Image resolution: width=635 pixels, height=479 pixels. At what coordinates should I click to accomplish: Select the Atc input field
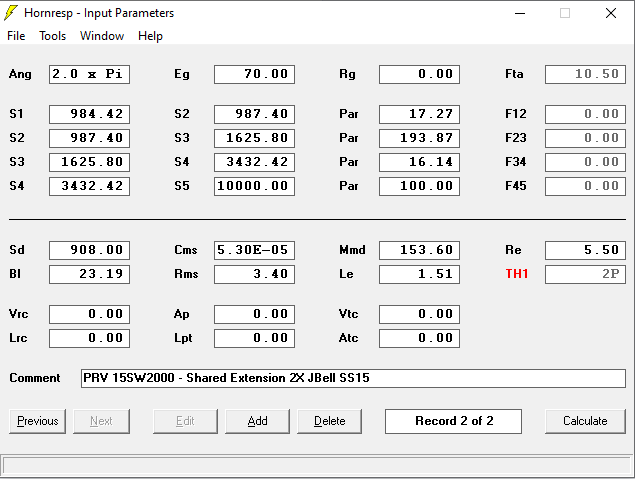(420, 338)
